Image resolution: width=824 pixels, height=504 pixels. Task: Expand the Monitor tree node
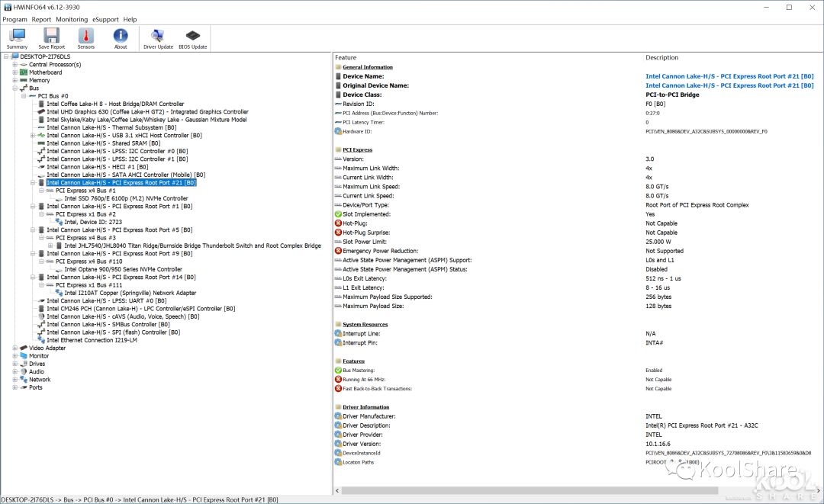click(14, 355)
